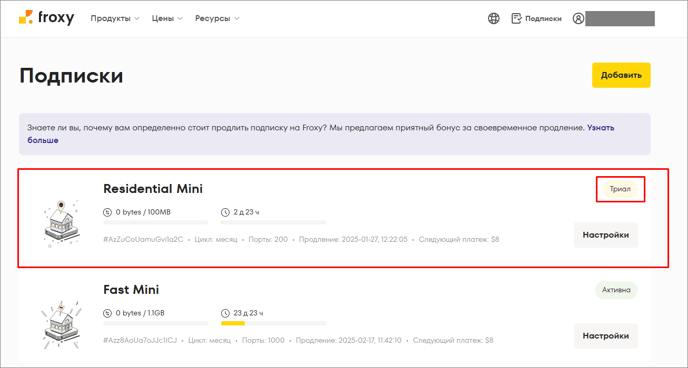Click the ID #AzZuCoUamuGvi1a2C
This screenshot has width=688, height=368.
coord(143,239)
